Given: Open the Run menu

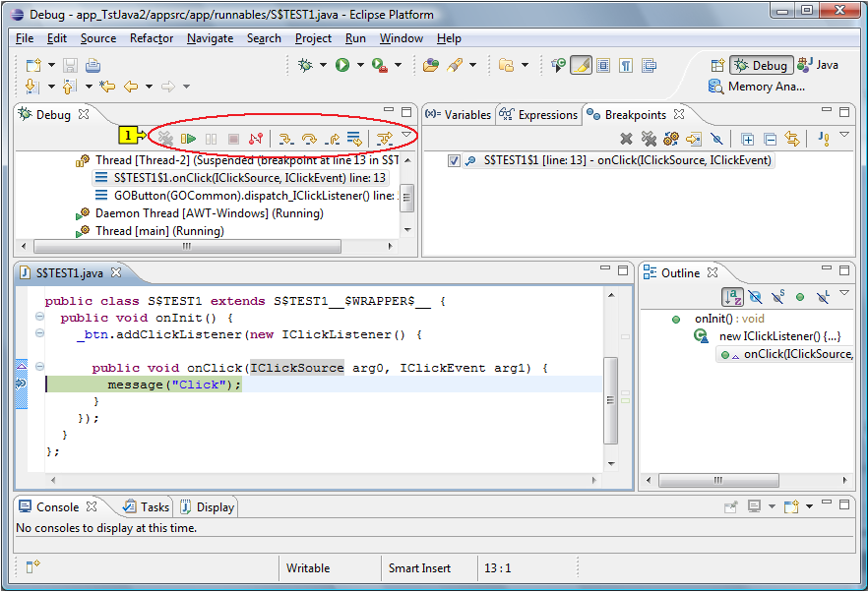Looking at the screenshot, I should (x=355, y=38).
